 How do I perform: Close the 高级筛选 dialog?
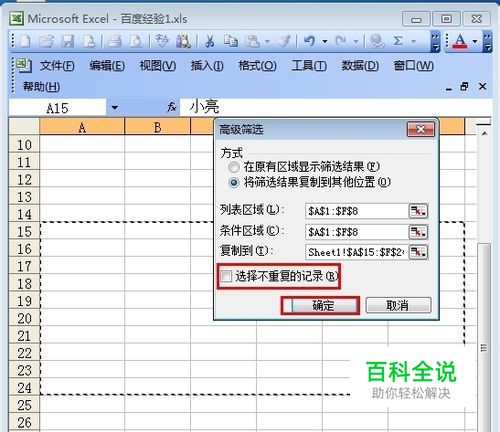coord(421,129)
